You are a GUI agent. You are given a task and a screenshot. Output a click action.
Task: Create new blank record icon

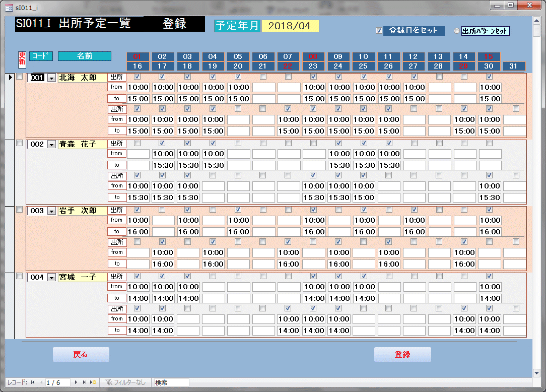(x=94, y=382)
